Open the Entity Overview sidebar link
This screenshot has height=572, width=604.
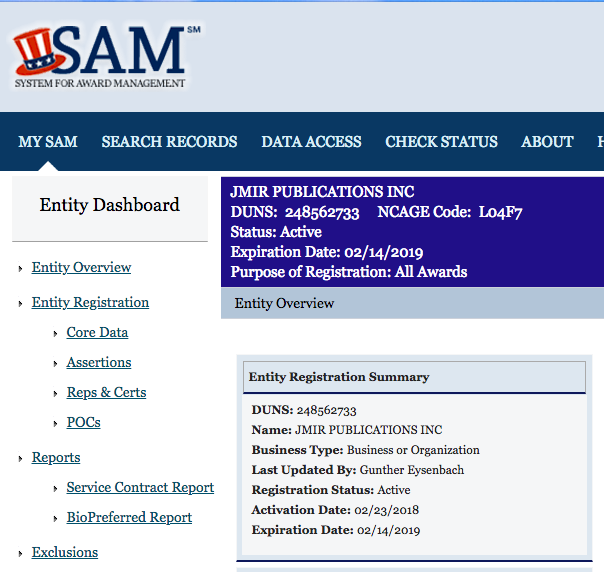pyautogui.click(x=81, y=268)
